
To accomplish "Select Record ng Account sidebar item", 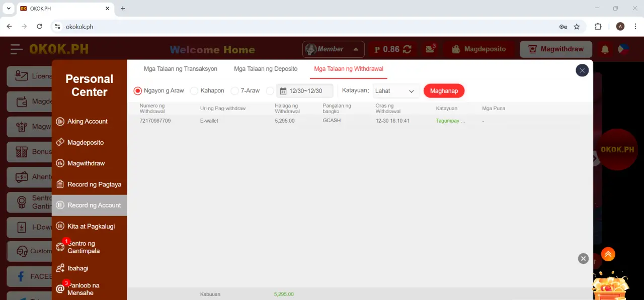I will (89, 205).
